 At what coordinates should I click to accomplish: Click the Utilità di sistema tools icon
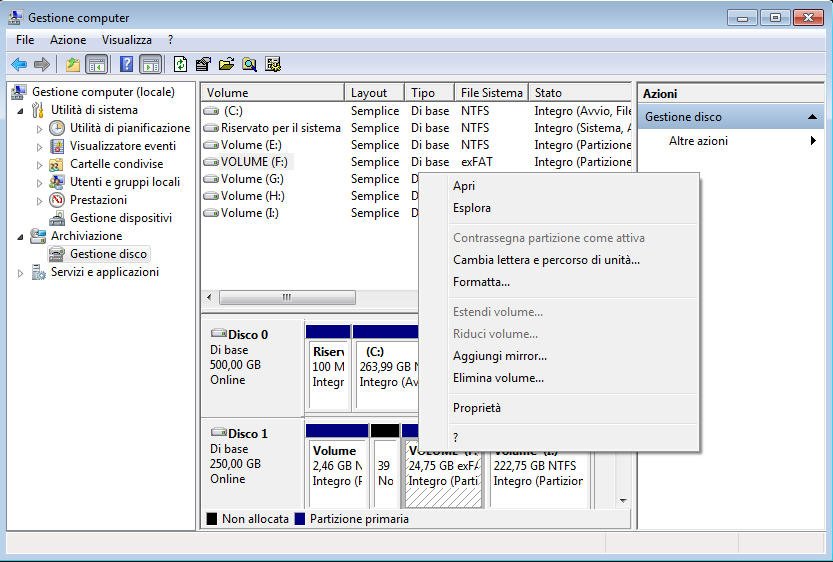[x=38, y=110]
